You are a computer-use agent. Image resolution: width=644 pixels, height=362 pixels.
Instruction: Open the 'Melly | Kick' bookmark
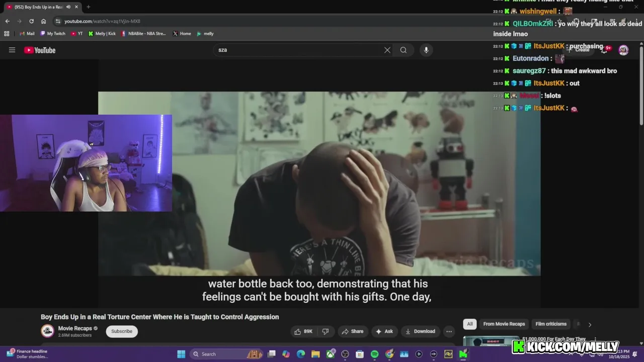coord(102,34)
